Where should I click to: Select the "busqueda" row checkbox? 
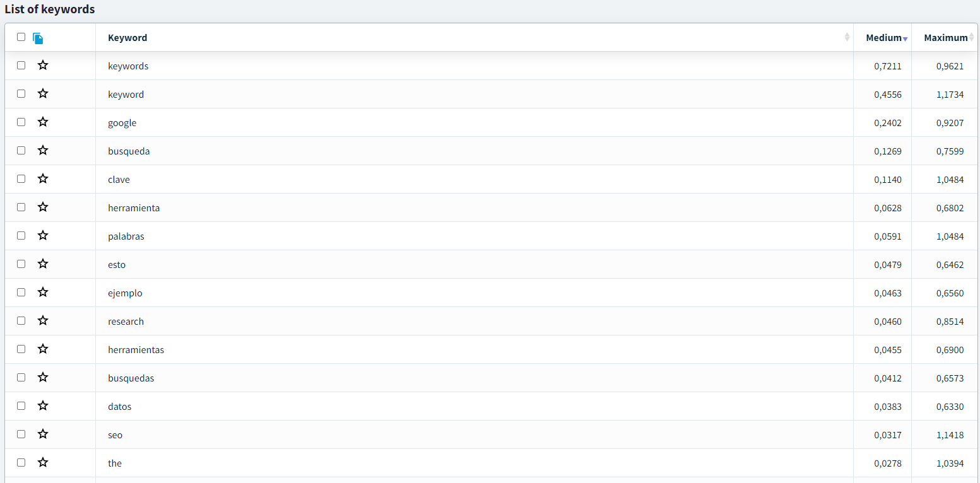21,151
